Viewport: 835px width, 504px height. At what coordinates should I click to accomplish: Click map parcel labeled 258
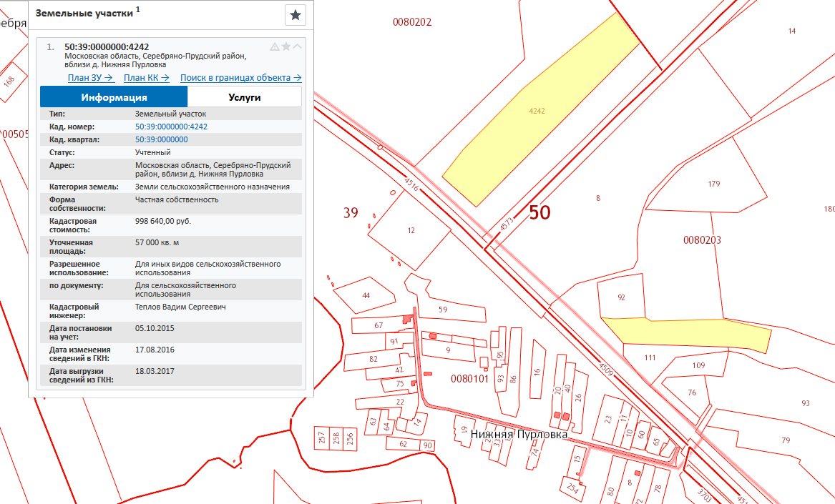point(336,438)
